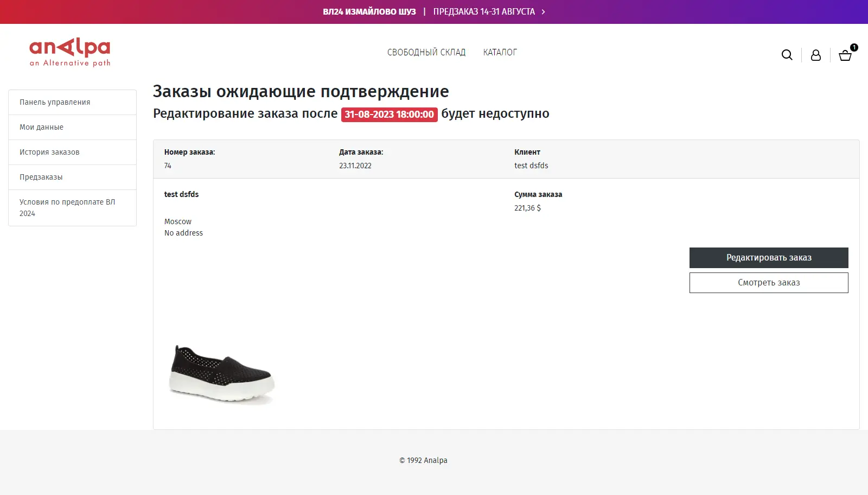Open История заказов in the sidebar
This screenshot has height=495, width=868.
[x=49, y=152]
